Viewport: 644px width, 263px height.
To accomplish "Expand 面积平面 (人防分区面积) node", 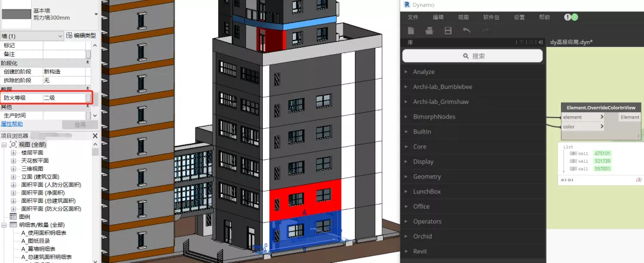I will click(14, 185).
